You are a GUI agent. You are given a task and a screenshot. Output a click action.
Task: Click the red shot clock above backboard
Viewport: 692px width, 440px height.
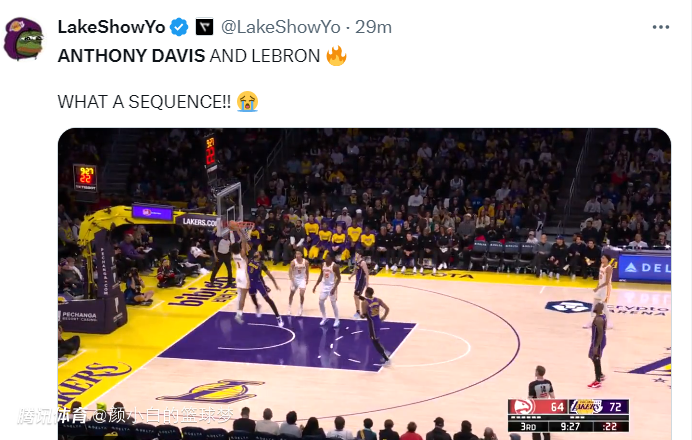(x=211, y=151)
